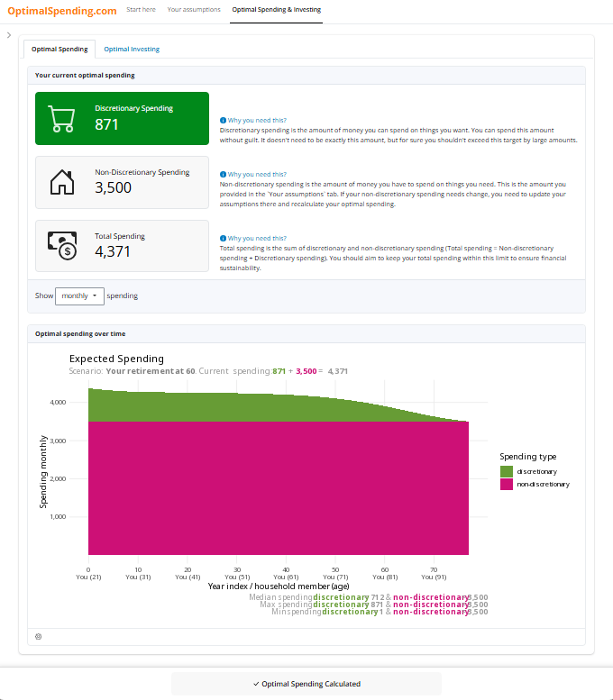The height and width of the screenshot is (700, 613).
Task: Click the shopping cart Discretionary Spending icon
Action: (61, 119)
